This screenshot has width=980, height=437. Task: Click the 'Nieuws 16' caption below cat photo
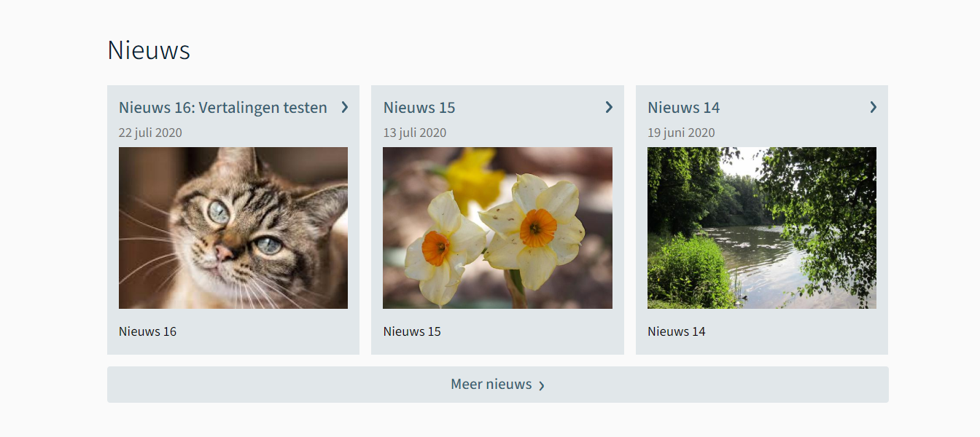(148, 331)
